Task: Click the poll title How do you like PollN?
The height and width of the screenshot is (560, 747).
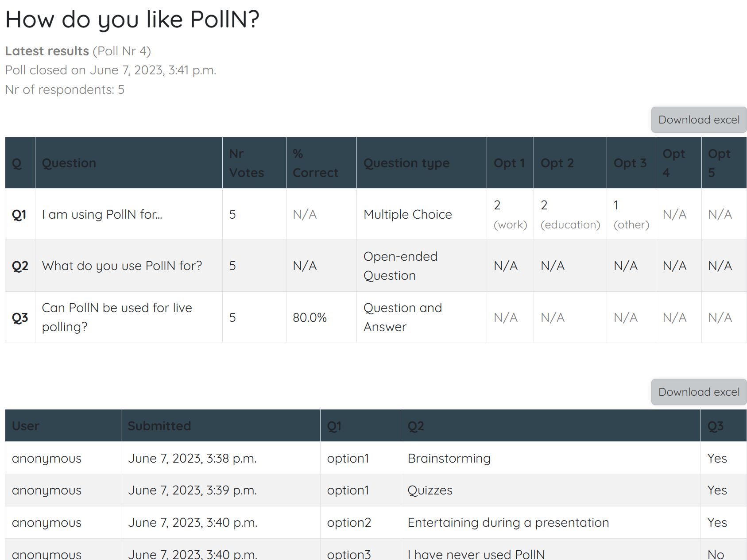Action: (x=132, y=19)
